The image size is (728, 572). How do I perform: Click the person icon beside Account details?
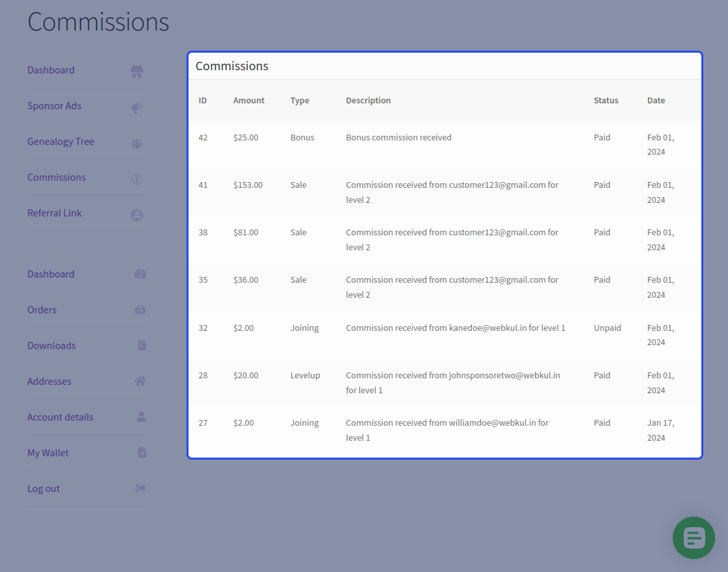(141, 417)
